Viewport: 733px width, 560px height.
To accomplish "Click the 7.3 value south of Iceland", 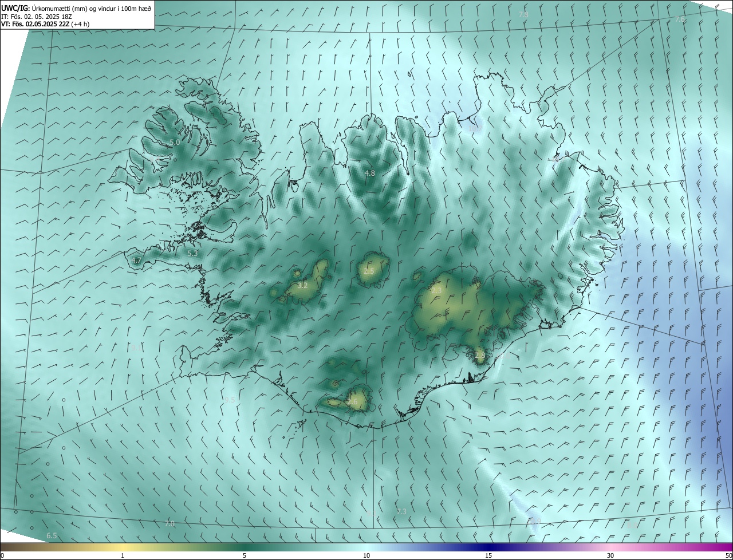I will point(401,511).
